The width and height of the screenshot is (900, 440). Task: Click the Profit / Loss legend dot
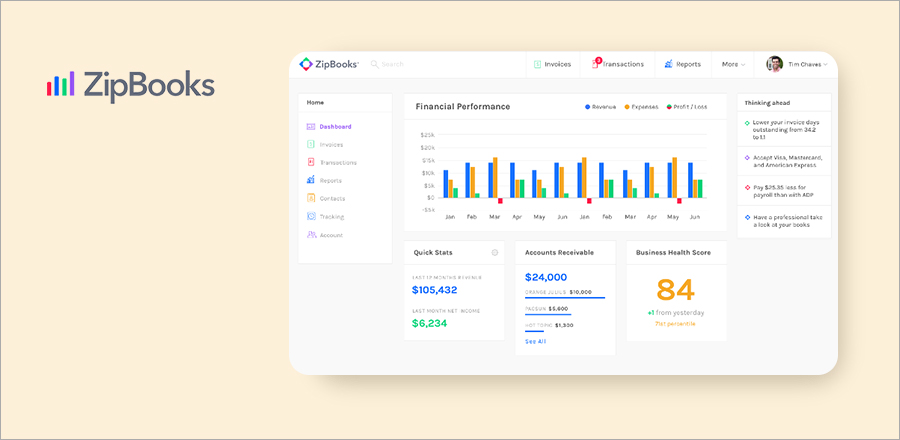click(669, 107)
